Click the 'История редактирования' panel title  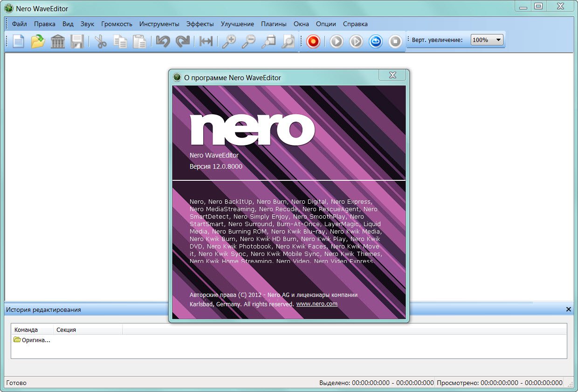(x=43, y=309)
